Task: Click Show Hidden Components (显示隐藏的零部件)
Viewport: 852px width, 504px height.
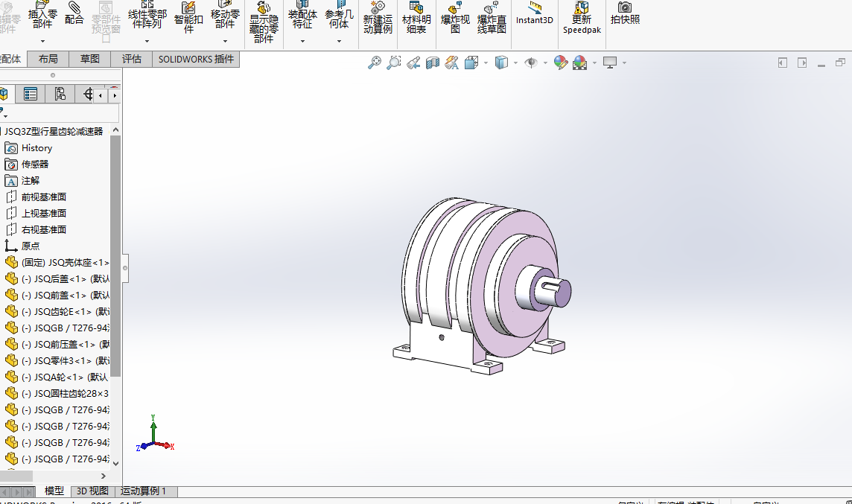Action: [264, 22]
